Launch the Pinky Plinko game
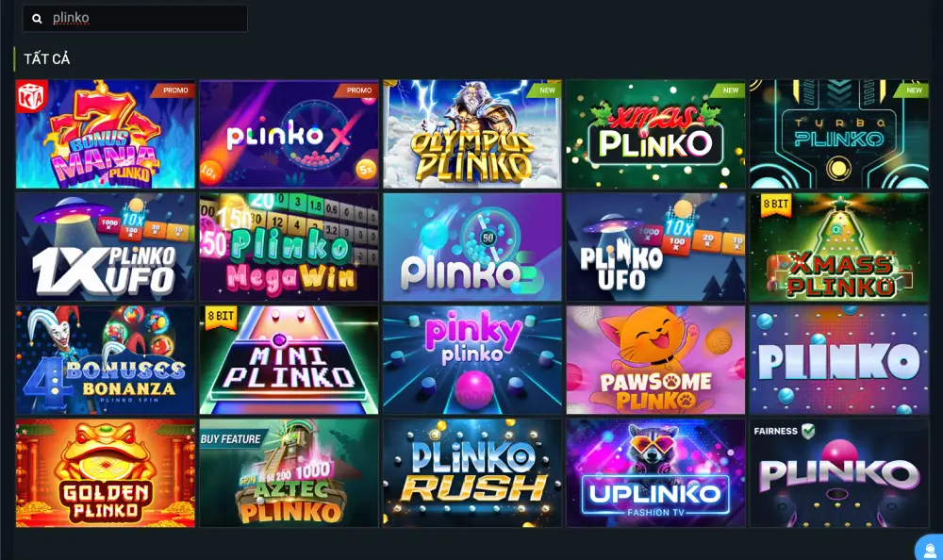The width and height of the screenshot is (943, 560). (x=472, y=360)
